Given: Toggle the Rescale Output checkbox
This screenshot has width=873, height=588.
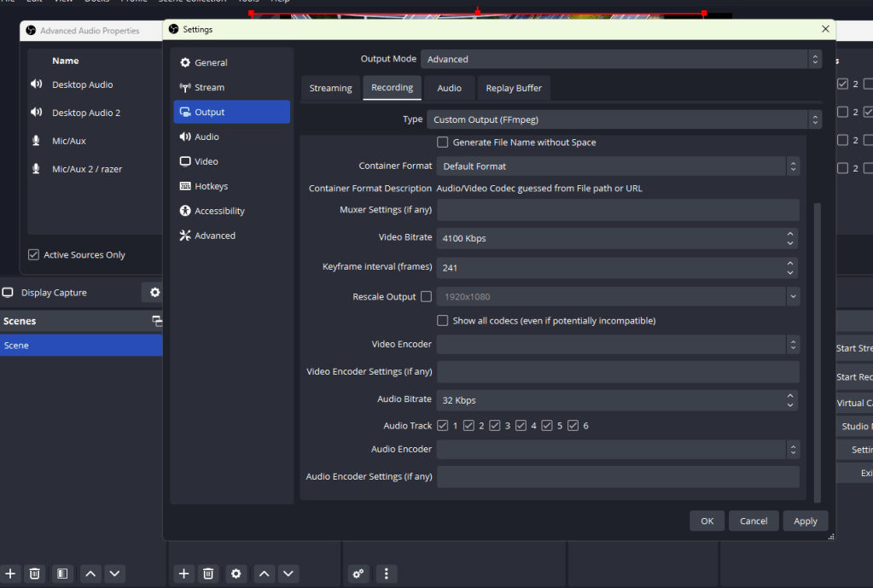Looking at the screenshot, I should [x=427, y=297].
